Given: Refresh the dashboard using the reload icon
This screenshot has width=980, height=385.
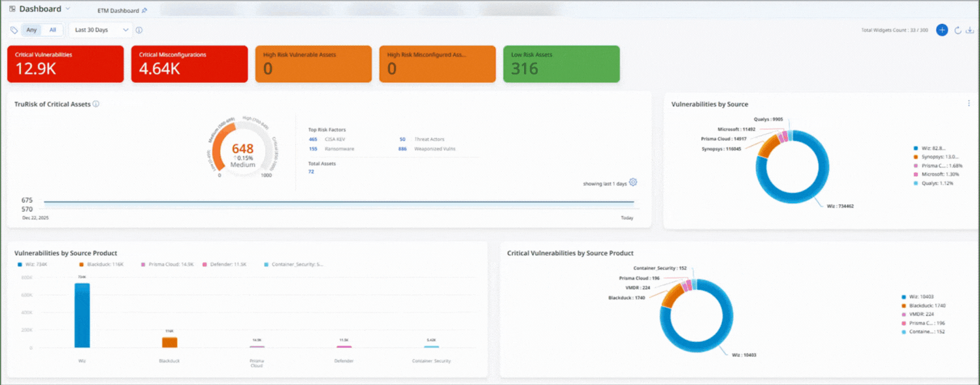Looking at the screenshot, I should point(958,30).
